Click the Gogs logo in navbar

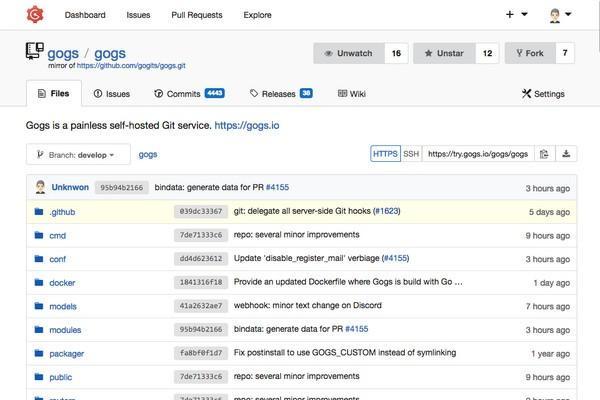[35, 15]
